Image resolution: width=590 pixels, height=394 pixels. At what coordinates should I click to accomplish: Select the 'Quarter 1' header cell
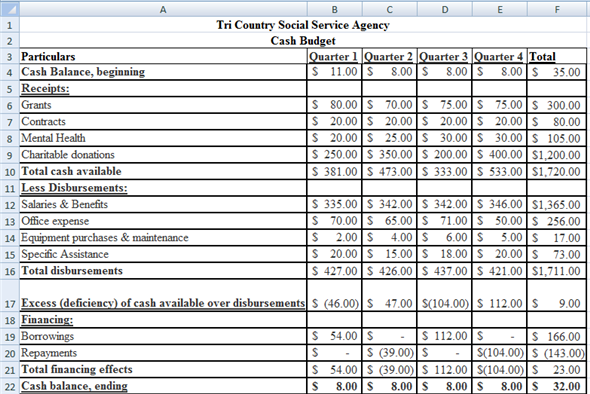pyautogui.click(x=335, y=56)
